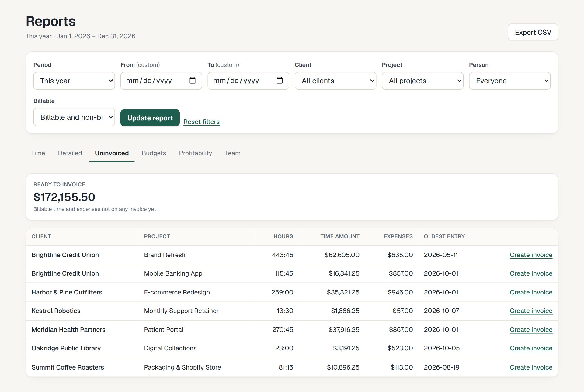
Task: Open the Budgets tab
Action: [154, 153]
